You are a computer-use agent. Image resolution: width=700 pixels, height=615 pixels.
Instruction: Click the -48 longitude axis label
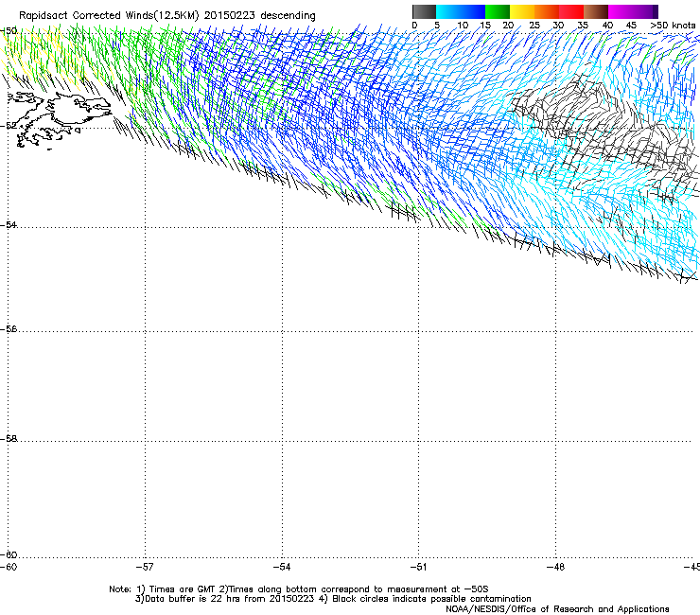pyautogui.click(x=556, y=567)
